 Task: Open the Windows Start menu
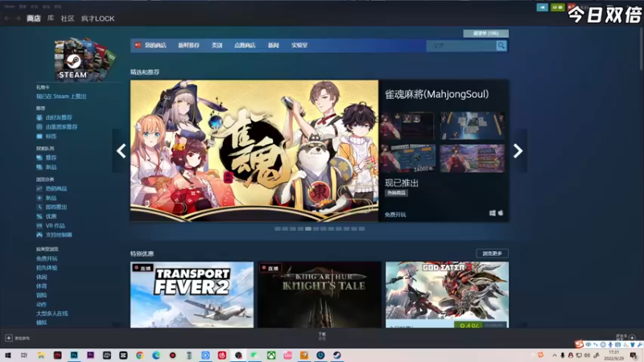(8, 356)
